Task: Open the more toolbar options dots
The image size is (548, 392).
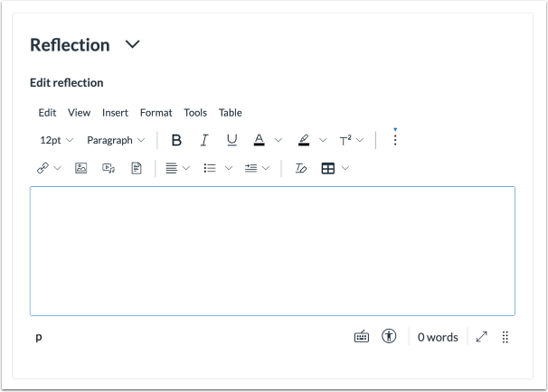Action: (x=395, y=139)
